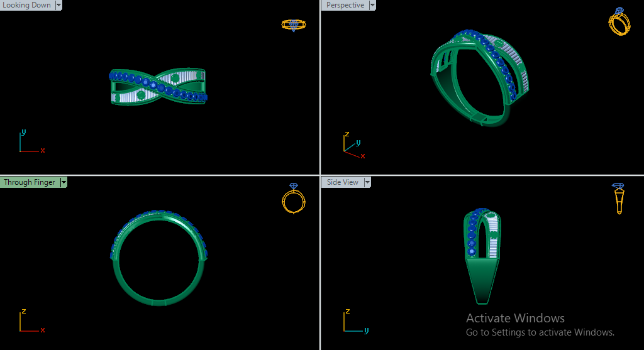The image size is (644, 350).
Task: Expand the dropdown arrow next to Side View
Action: [367, 182]
